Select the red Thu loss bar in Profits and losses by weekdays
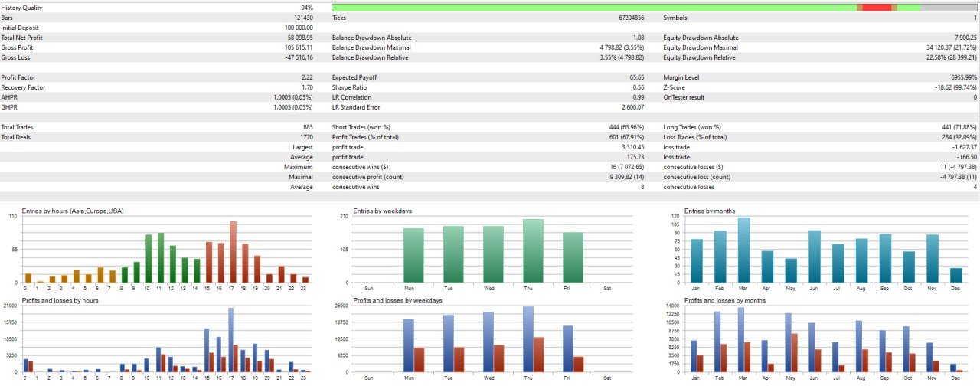Viewport: 980px width, 386px height. pyautogui.click(x=538, y=355)
